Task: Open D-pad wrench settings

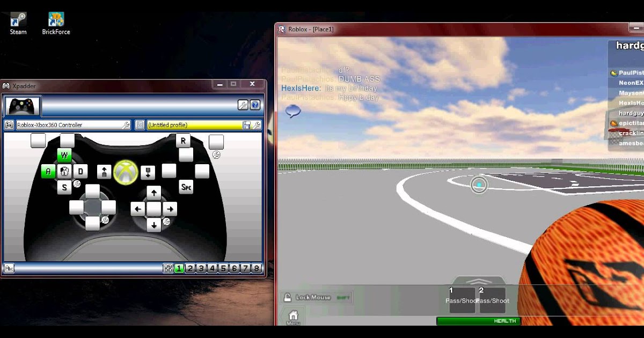Action: coord(105,220)
